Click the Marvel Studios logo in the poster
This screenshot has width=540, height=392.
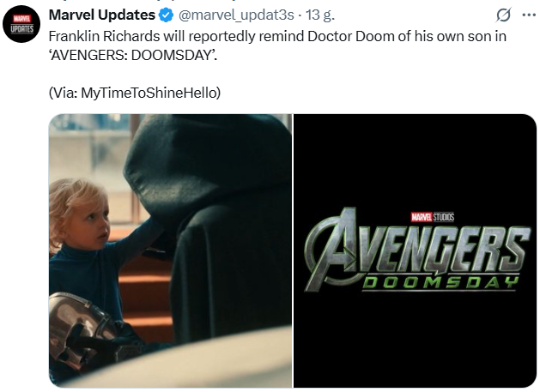432,217
